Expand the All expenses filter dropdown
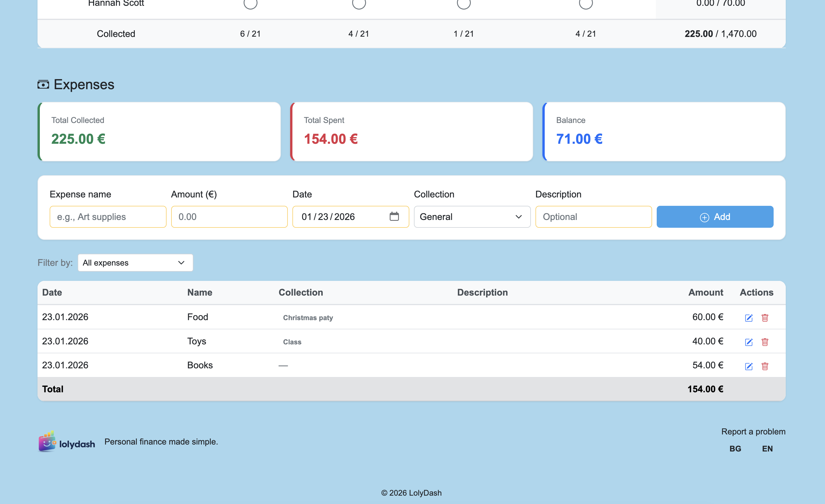Viewport: 825px width, 504px height. coord(135,263)
